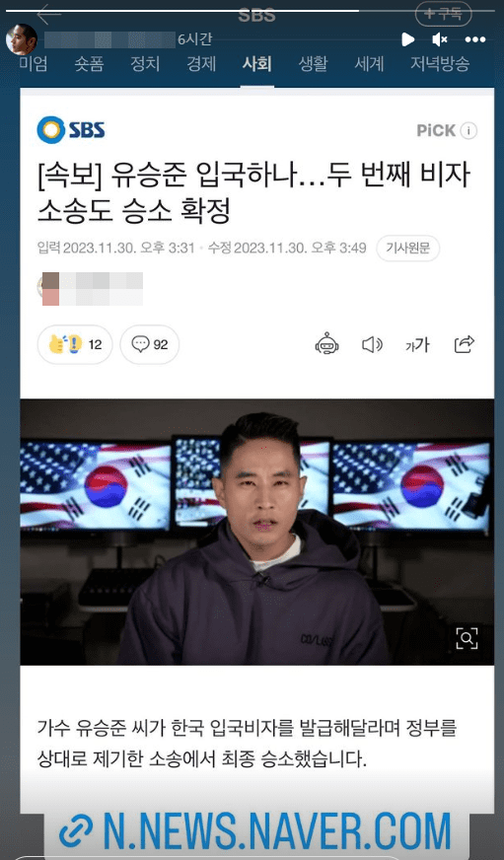Click the share arrow icon

(464, 344)
